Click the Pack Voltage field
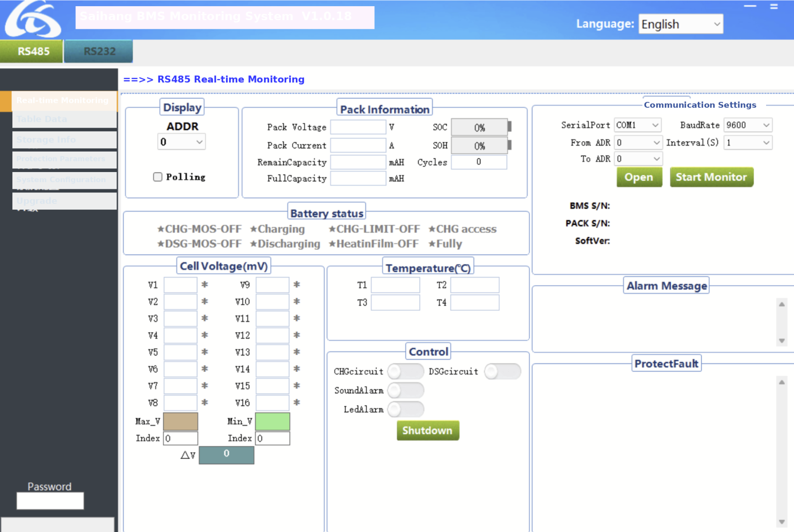This screenshot has width=794, height=532. [x=358, y=127]
